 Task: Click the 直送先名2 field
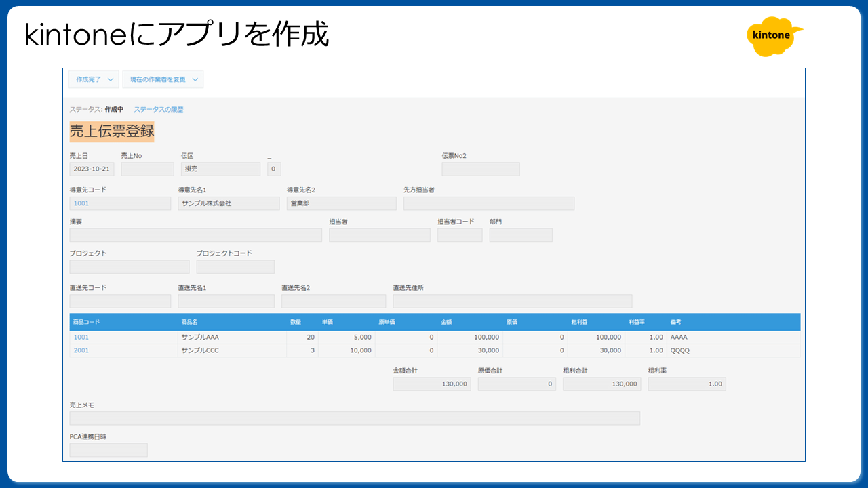(334, 301)
